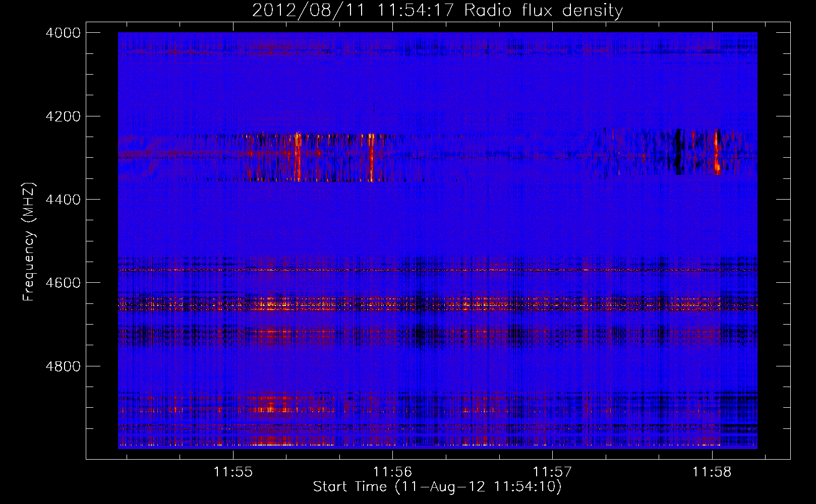Click the '4200' frequency axis label
This screenshot has height=504, width=816.
point(63,116)
